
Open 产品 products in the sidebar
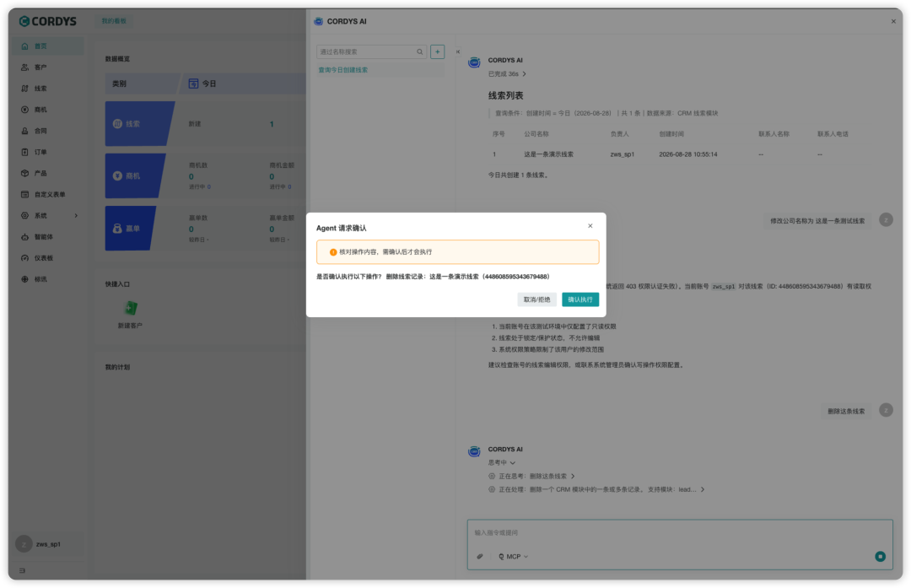coord(47,173)
